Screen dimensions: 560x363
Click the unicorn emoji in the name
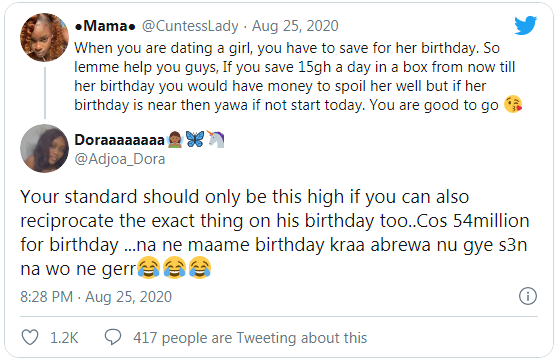[215, 139]
